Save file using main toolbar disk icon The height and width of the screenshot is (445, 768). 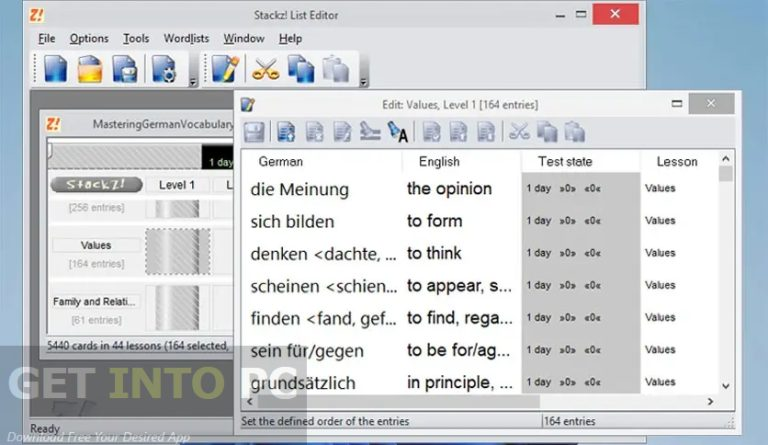coord(125,69)
